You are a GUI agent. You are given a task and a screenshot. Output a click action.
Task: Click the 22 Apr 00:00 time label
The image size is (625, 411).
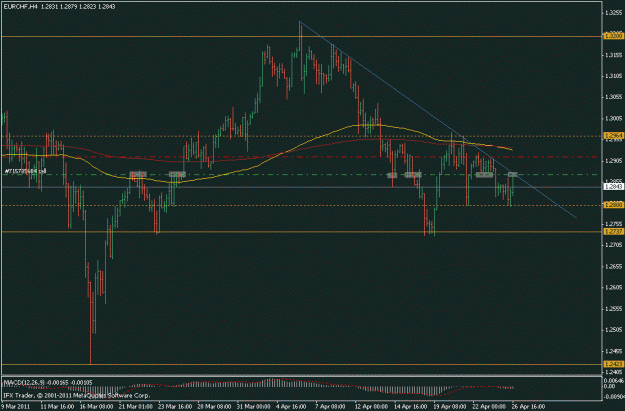tap(489, 407)
